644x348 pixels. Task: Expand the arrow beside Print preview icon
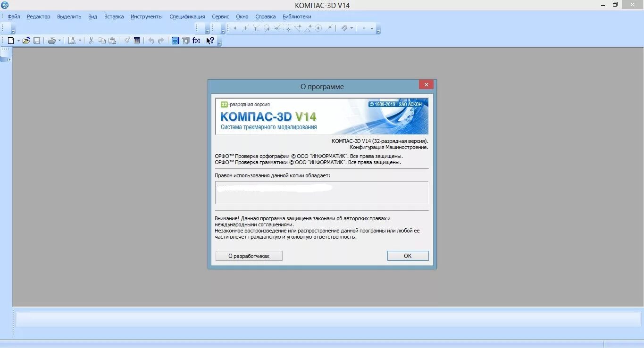click(80, 41)
